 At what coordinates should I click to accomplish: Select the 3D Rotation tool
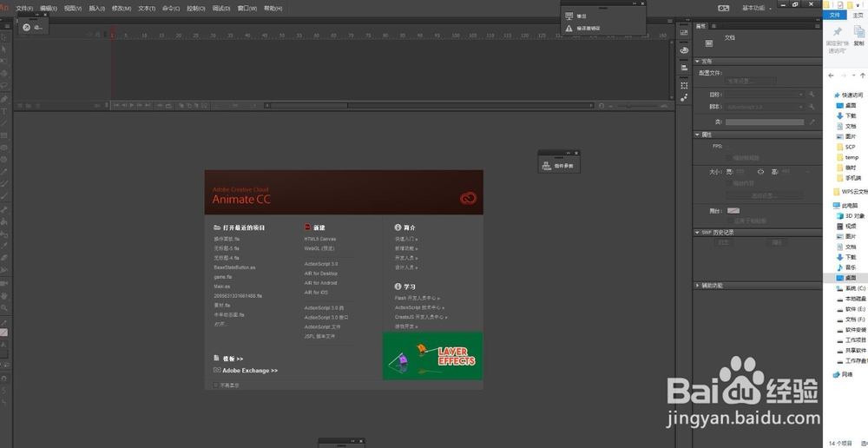tap(3, 74)
